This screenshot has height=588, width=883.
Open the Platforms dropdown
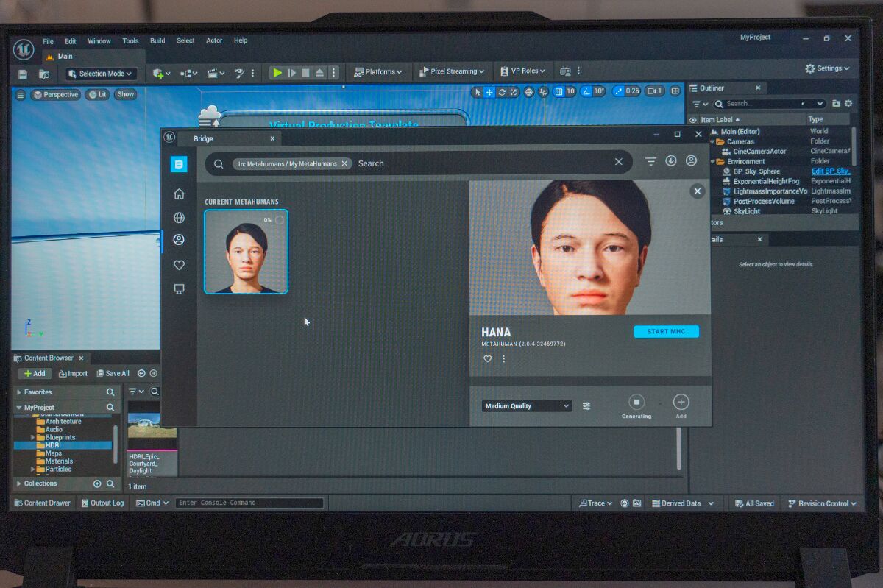coord(377,71)
